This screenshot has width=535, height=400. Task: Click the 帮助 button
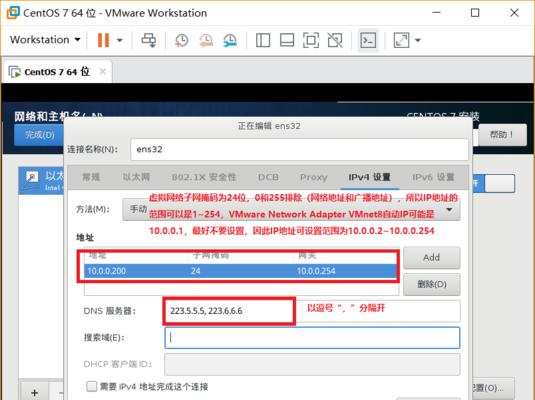point(502,135)
